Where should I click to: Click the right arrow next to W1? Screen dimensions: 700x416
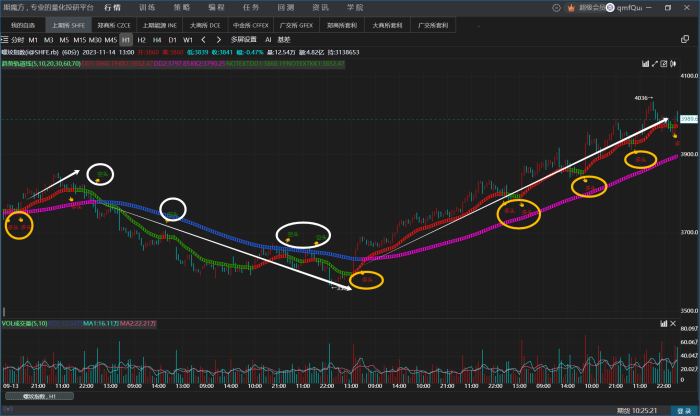[x=219, y=39]
